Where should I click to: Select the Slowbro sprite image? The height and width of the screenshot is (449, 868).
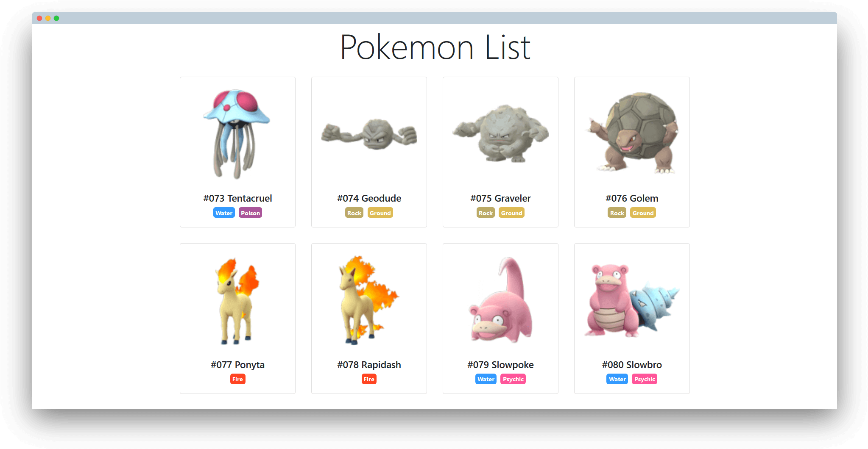(632, 301)
